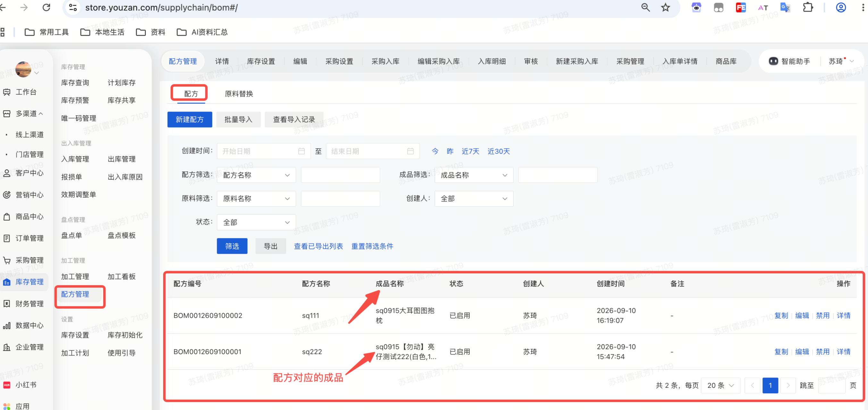Image resolution: width=868 pixels, height=410 pixels.
Task: Switch to the 商品库 top tab
Action: point(726,61)
